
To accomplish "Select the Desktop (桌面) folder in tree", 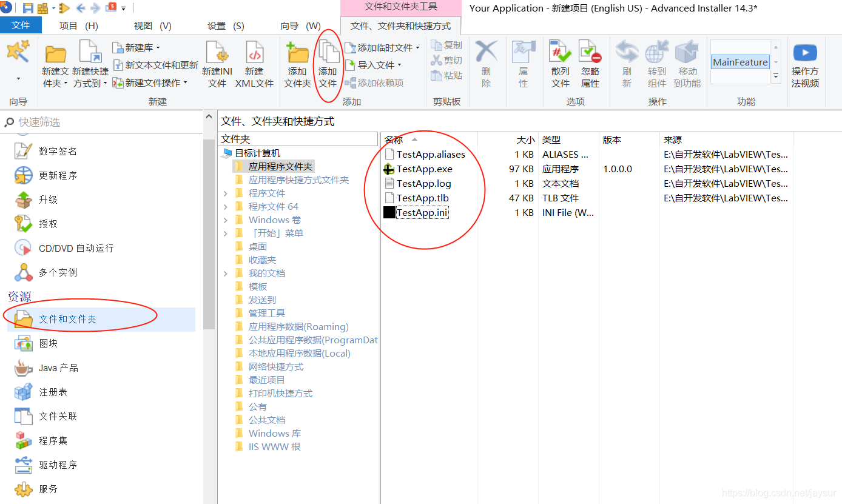I will 258,247.
